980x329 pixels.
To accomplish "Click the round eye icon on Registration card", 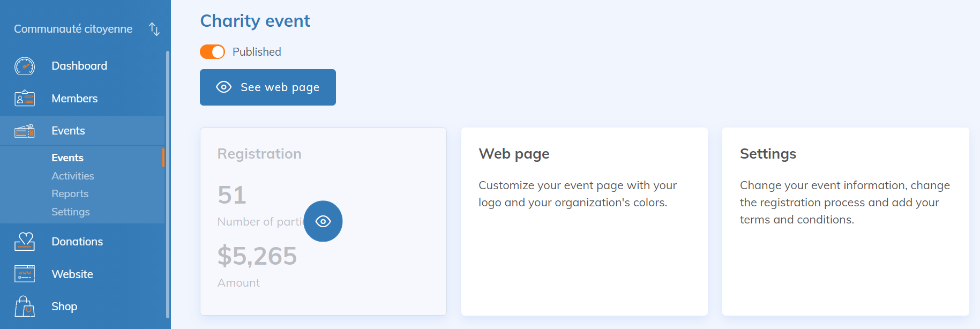I will point(323,221).
